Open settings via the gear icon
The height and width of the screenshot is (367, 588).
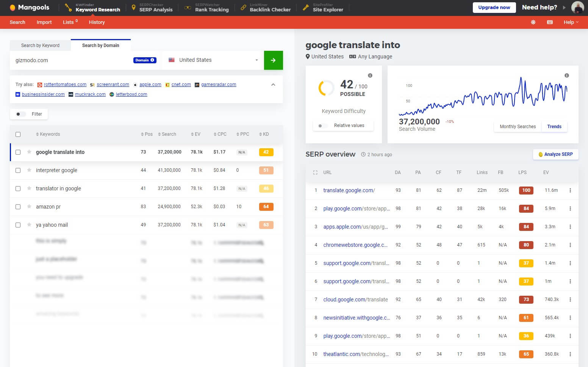(533, 22)
